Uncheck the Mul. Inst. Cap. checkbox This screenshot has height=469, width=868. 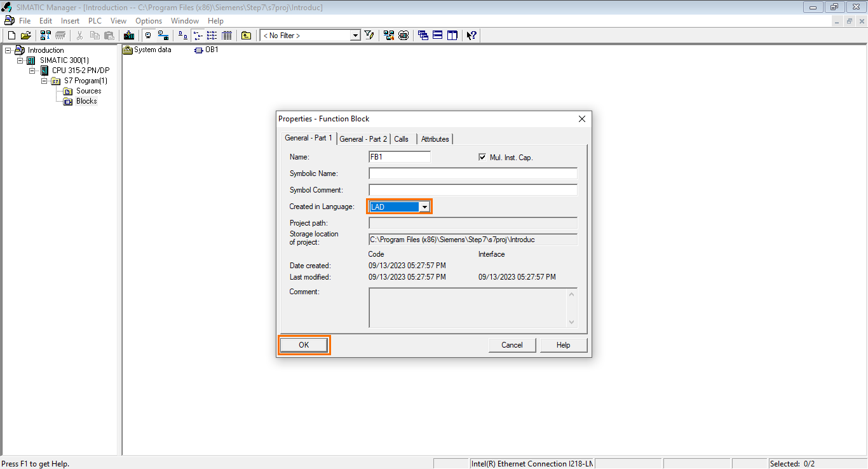(481, 157)
